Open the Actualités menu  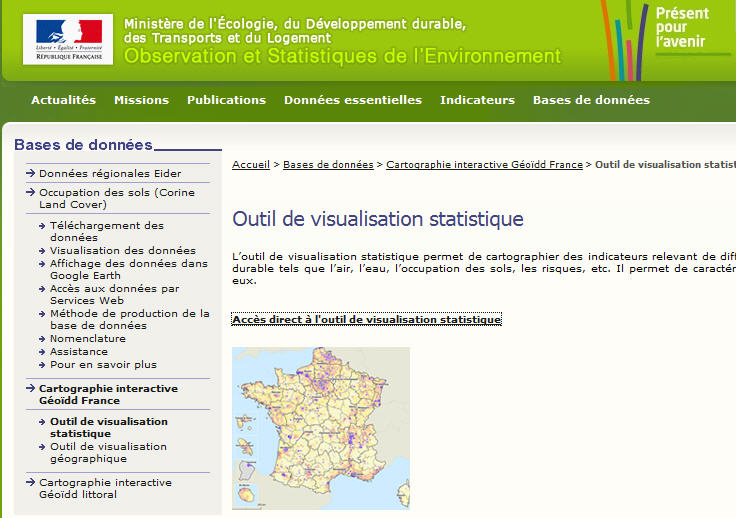pyautogui.click(x=63, y=100)
